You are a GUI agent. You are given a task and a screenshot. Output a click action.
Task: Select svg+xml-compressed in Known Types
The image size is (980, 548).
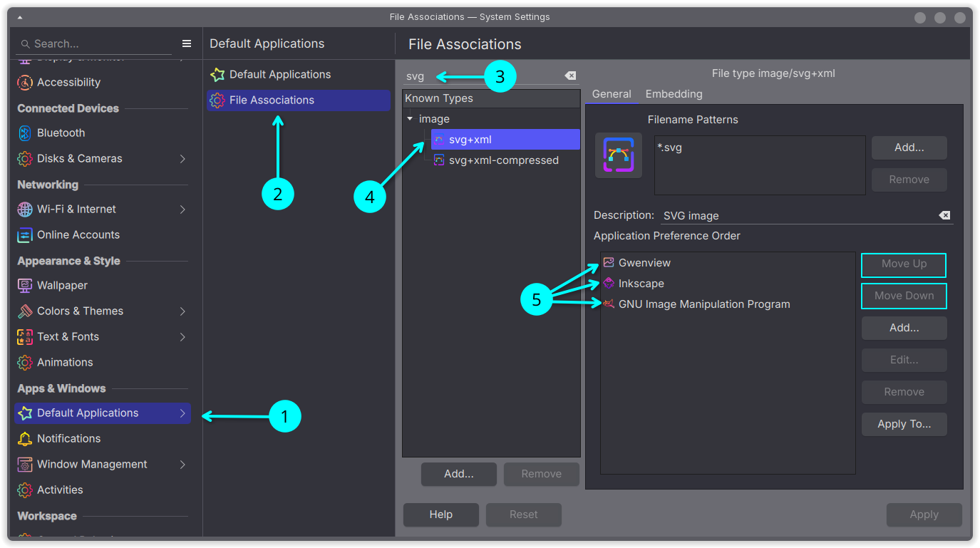pyautogui.click(x=505, y=160)
